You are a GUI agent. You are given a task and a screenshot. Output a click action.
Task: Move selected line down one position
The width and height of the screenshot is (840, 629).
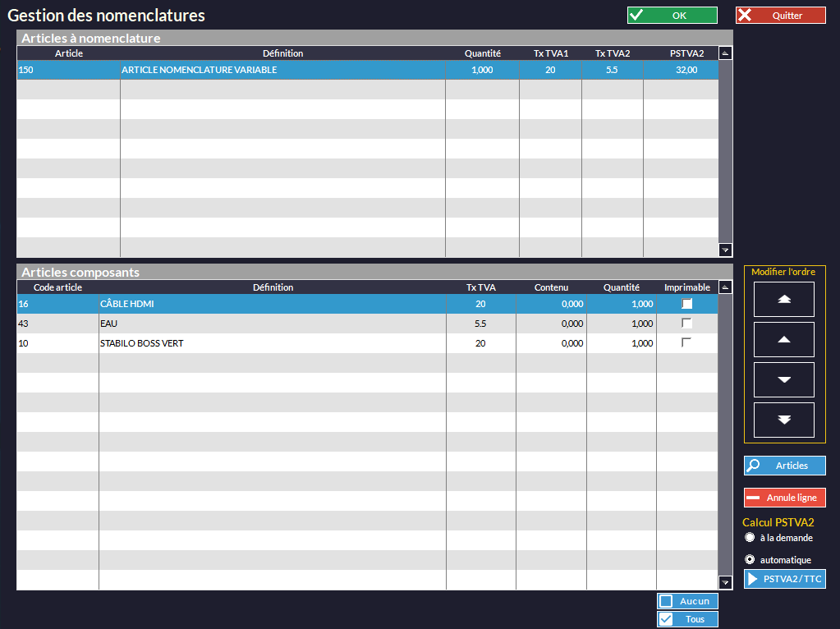(x=783, y=379)
